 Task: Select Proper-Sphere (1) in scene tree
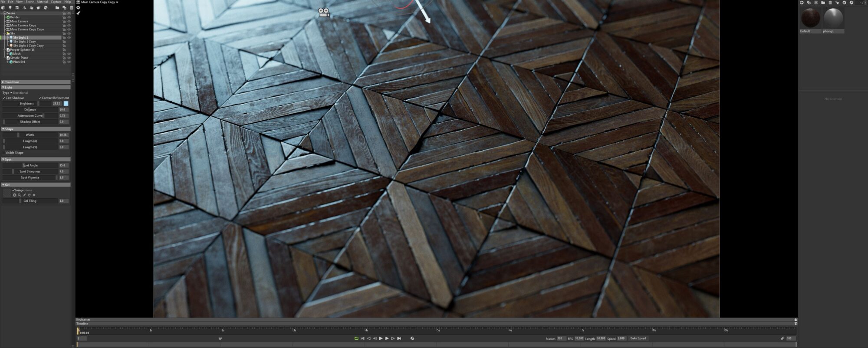point(22,50)
